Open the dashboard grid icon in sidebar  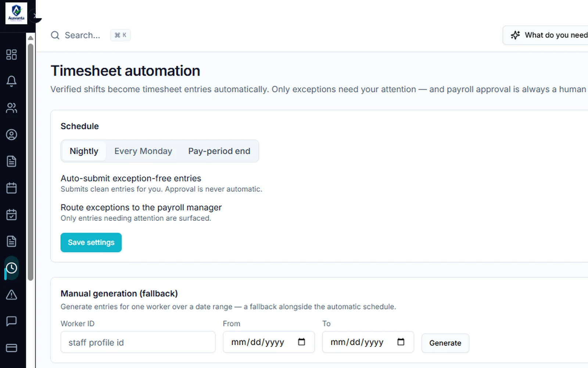pyautogui.click(x=11, y=54)
